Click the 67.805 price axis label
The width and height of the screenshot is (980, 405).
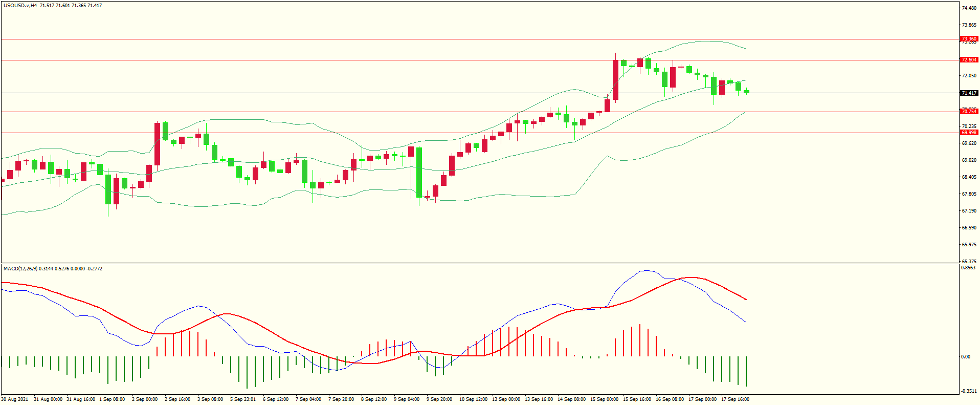pyautogui.click(x=969, y=194)
